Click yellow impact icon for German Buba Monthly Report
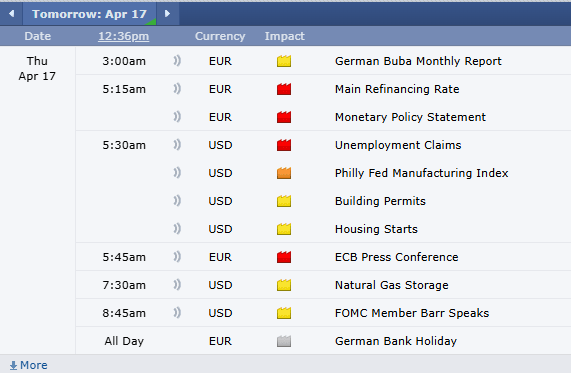 pyautogui.click(x=284, y=61)
